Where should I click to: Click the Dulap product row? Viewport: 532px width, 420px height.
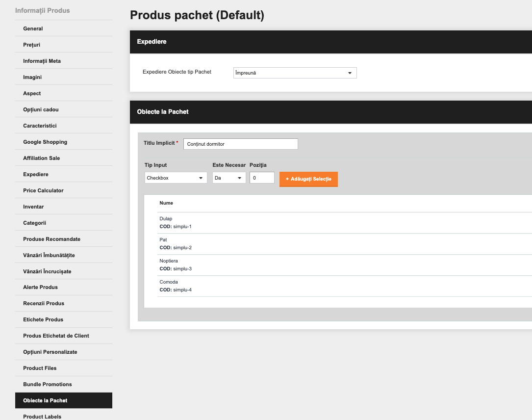345,223
